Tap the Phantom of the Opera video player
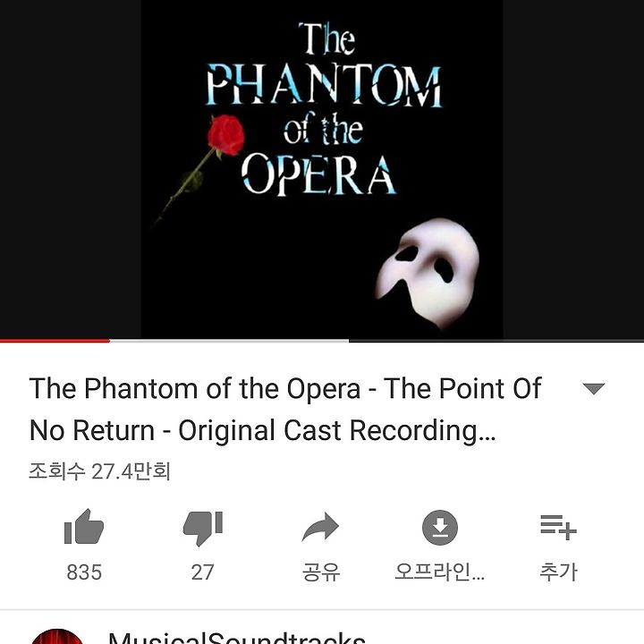Viewport: 644px width, 644px height. pos(322,169)
